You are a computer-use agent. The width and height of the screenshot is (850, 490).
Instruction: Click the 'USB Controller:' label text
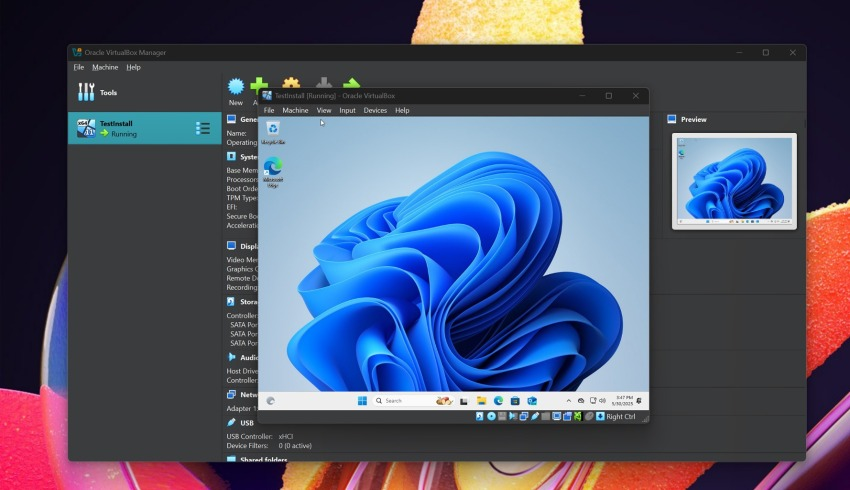pyautogui.click(x=249, y=436)
